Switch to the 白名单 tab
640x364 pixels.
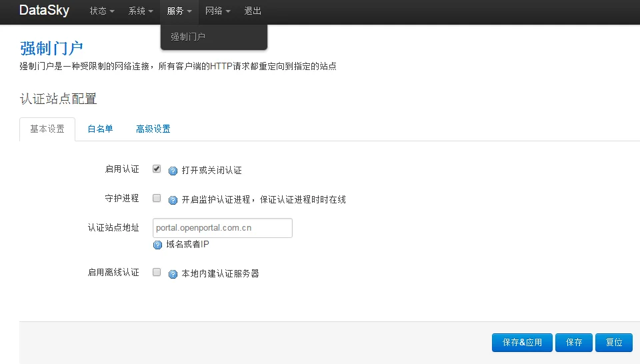(x=100, y=129)
